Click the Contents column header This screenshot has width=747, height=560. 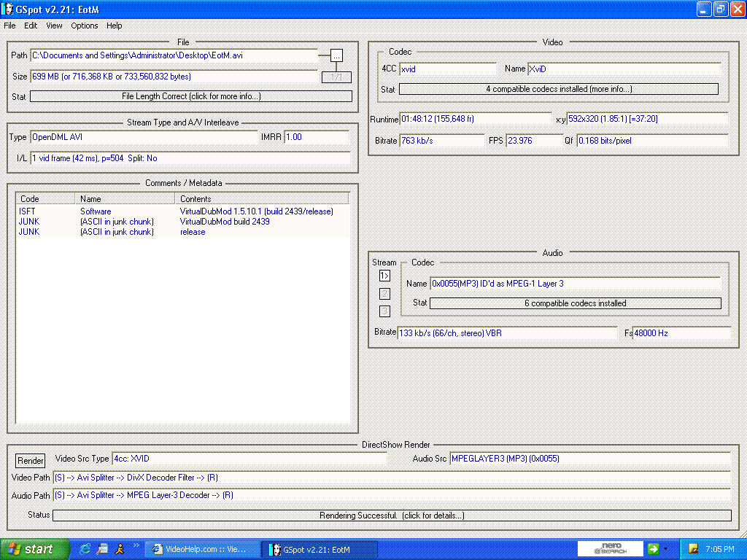tap(262, 198)
